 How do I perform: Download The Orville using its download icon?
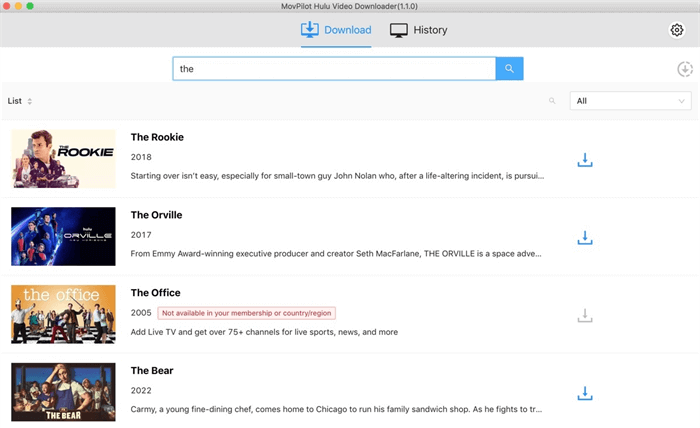pyautogui.click(x=585, y=238)
